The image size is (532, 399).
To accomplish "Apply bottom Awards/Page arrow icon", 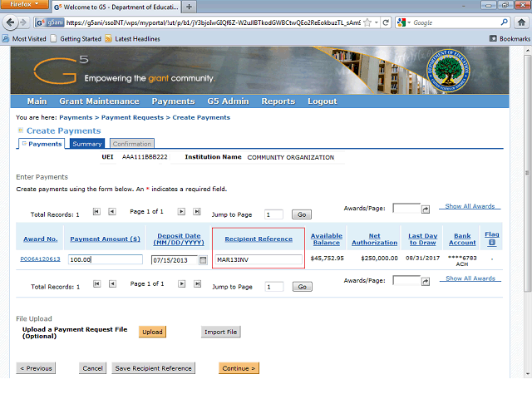I will tap(426, 281).
